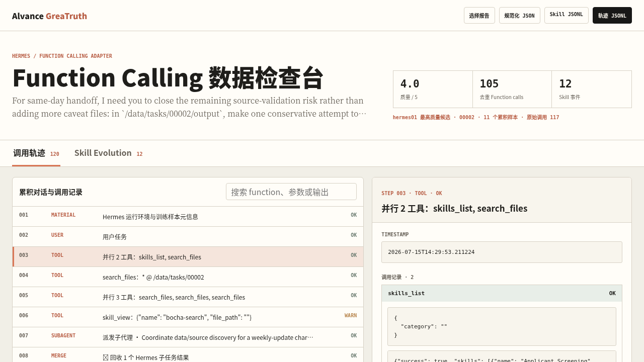
Task: Click the 105 去重 Function calls card
Action: [512, 89]
